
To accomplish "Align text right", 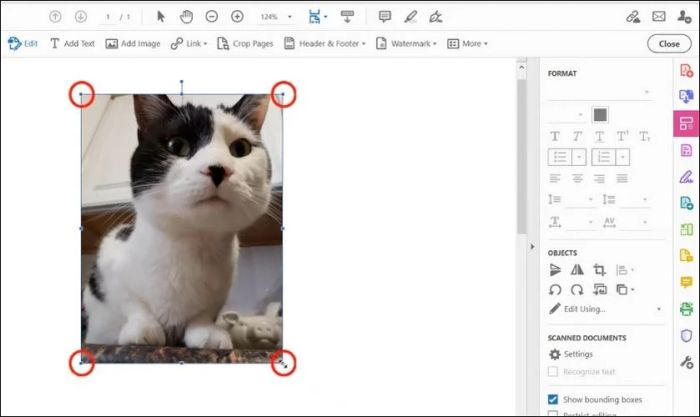I will coord(600,179).
